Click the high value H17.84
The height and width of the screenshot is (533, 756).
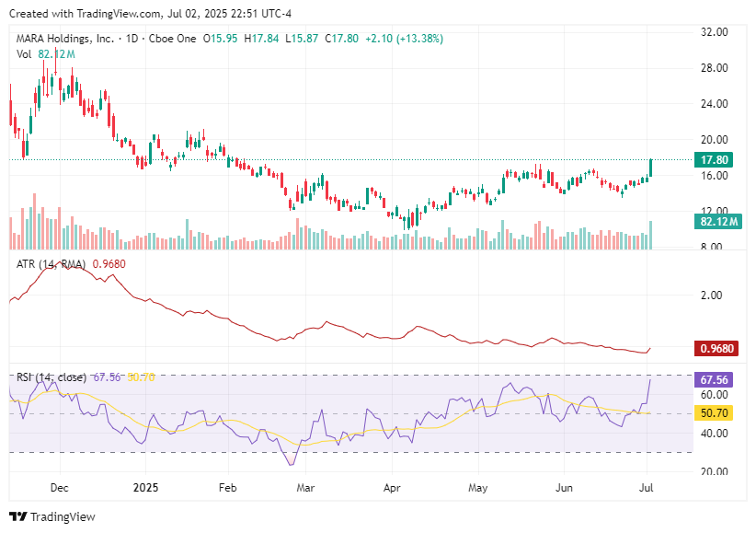pyautogui.click(x=261, y=39)
